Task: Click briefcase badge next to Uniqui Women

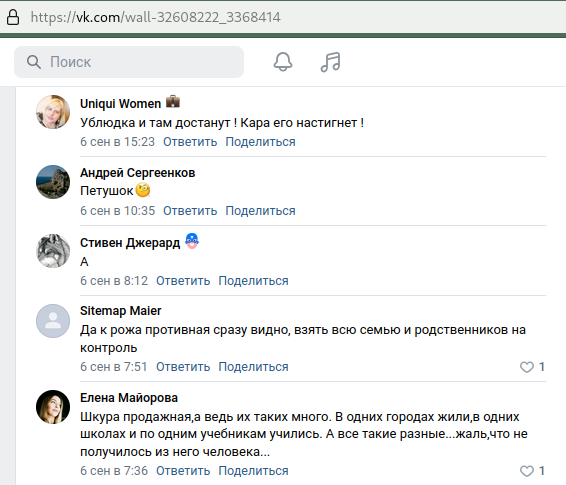Action: point(173,102)
